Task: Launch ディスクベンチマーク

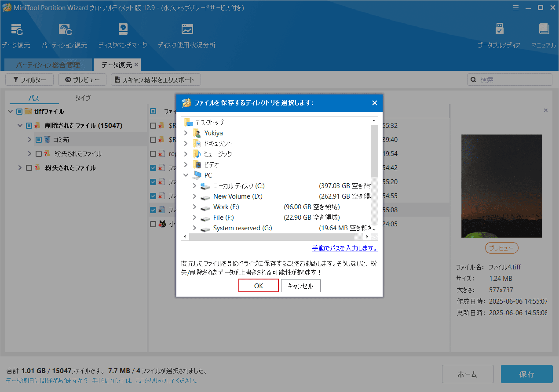Action: click(x=123, y=33)
